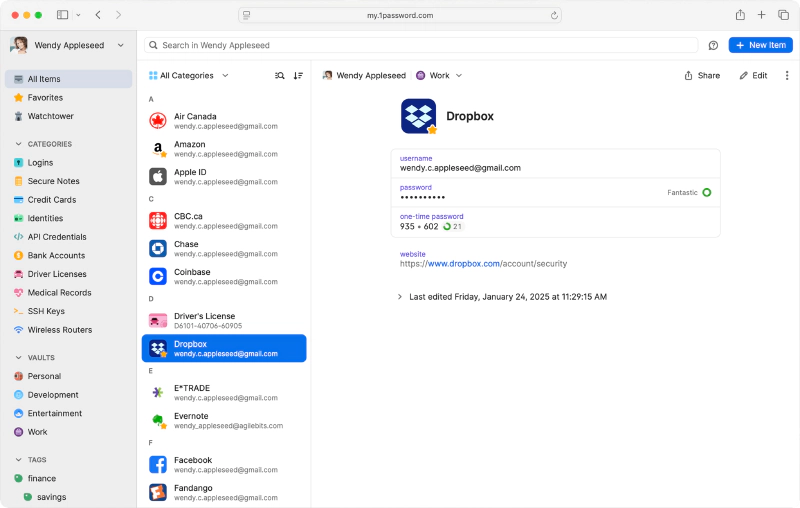Open the Wendy Appleseed account dropdown
This screenshot has width=800, height=508.
click(x=67, y=45)
